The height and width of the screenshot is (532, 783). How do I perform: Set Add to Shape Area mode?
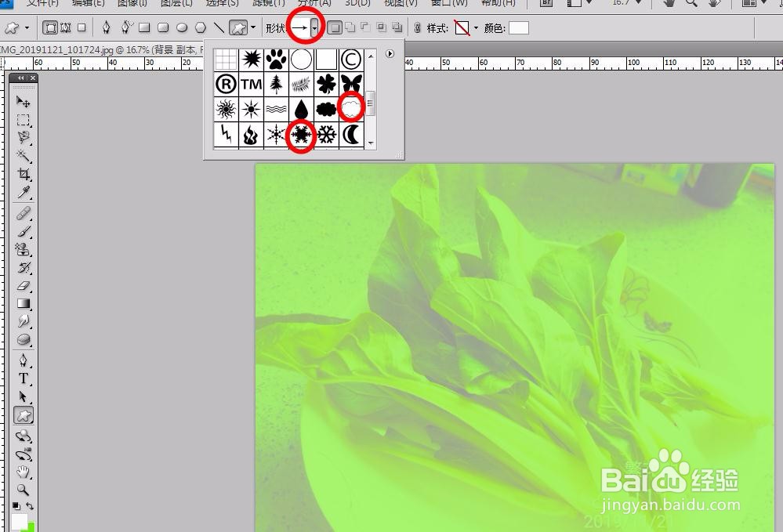pyautogui.click(x=350, y=27)
